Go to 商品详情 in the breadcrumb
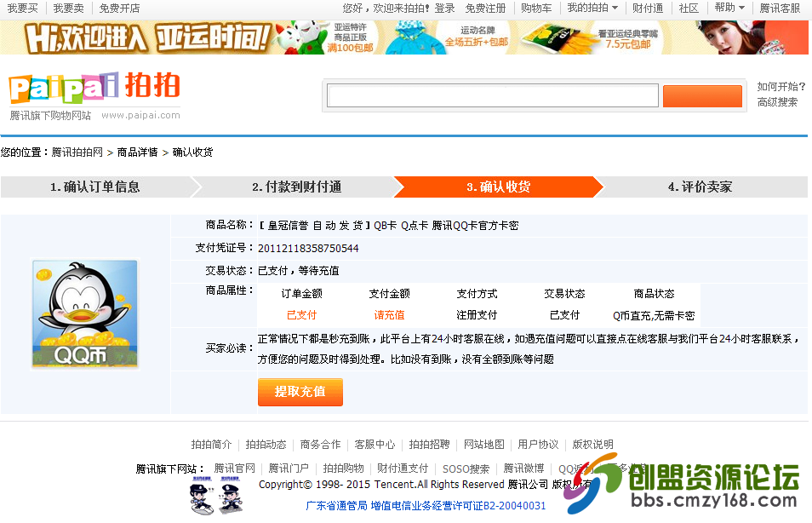This screenshot has width=812, height=523. (137, 152)
